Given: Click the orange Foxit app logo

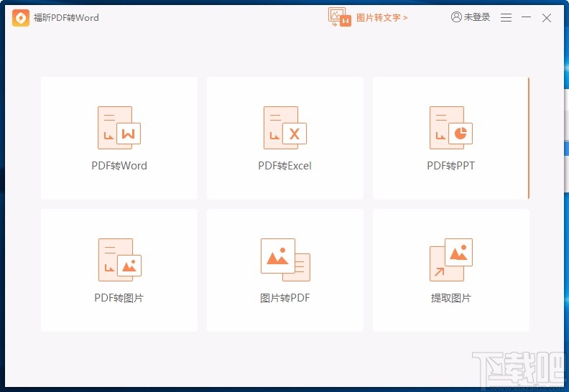Looking at the screenshot, I should (x=21, y=18).
